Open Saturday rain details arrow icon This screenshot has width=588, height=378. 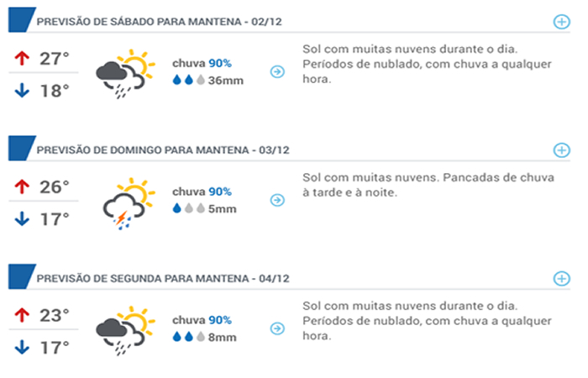(x=277, y=71)
